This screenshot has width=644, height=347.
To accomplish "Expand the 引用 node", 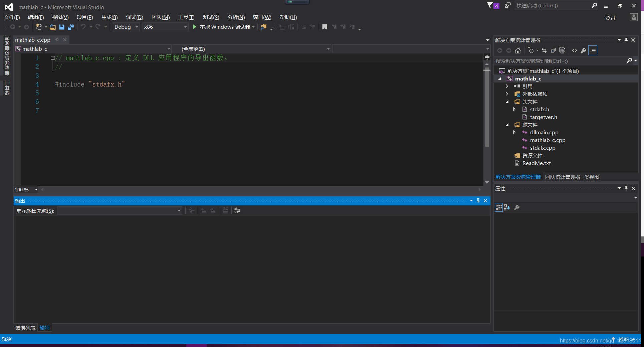I will (507, 86).
